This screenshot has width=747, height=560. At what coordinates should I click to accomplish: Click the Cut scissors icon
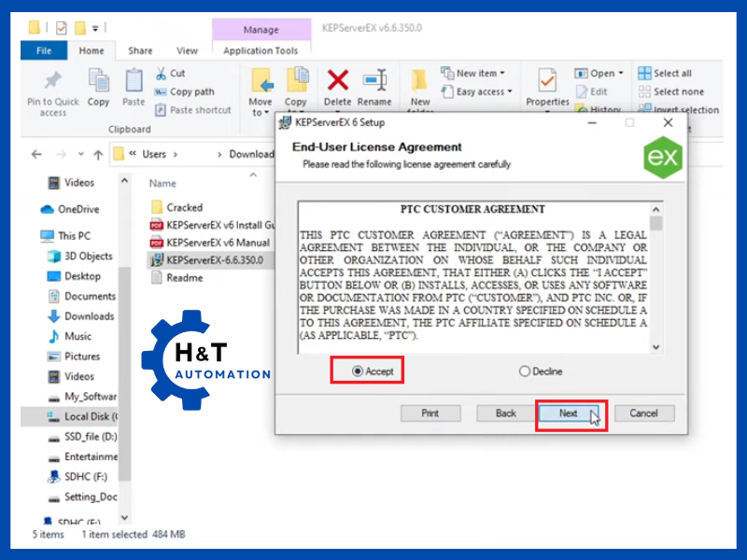pos(161,73)
